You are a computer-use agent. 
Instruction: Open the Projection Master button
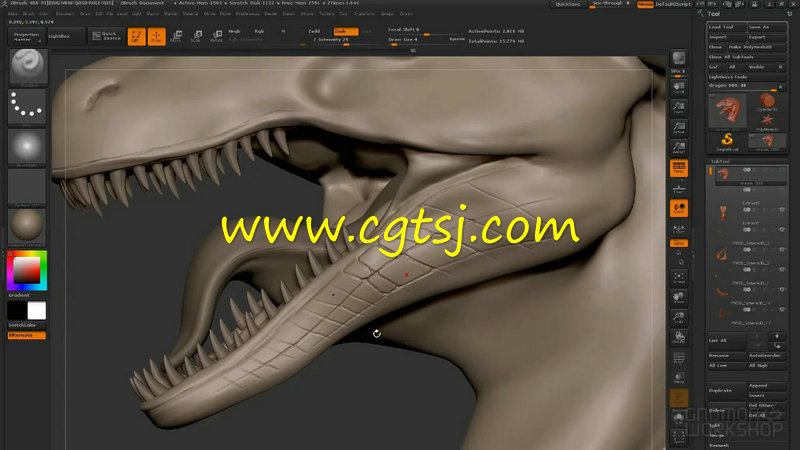coord(26,36)
